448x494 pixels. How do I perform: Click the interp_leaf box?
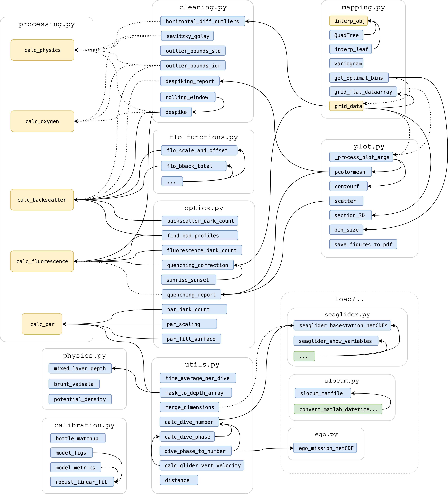tap(351, 49)
